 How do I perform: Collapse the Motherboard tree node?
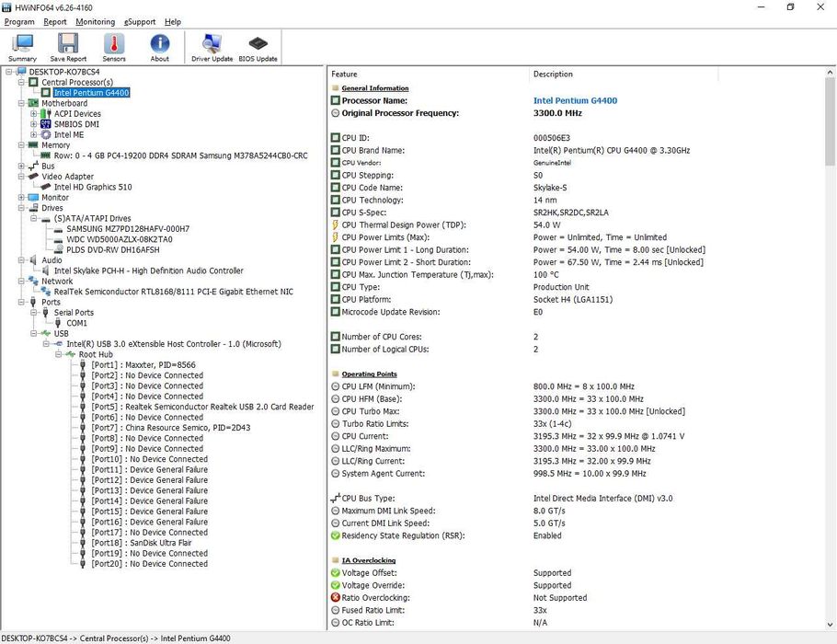coord(21,103)
